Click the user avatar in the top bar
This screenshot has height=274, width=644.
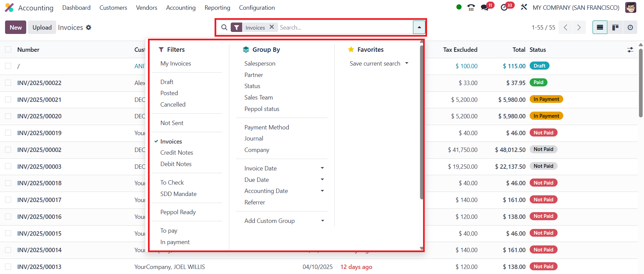point(631,7)
